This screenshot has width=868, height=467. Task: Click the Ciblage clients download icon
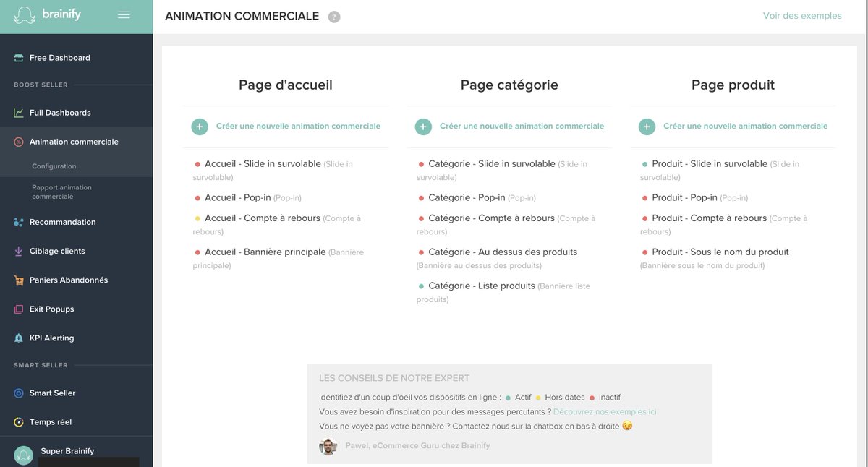click(19, 251)
